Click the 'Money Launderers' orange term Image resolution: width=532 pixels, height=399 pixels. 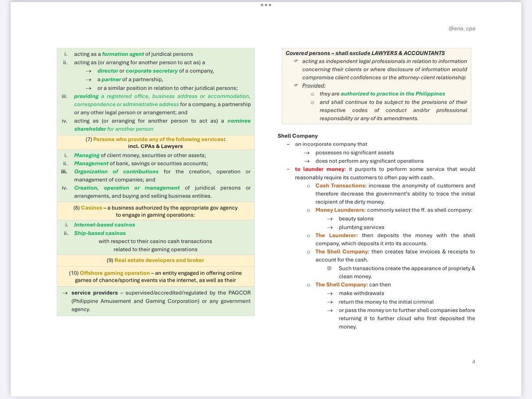coord(340,210)
